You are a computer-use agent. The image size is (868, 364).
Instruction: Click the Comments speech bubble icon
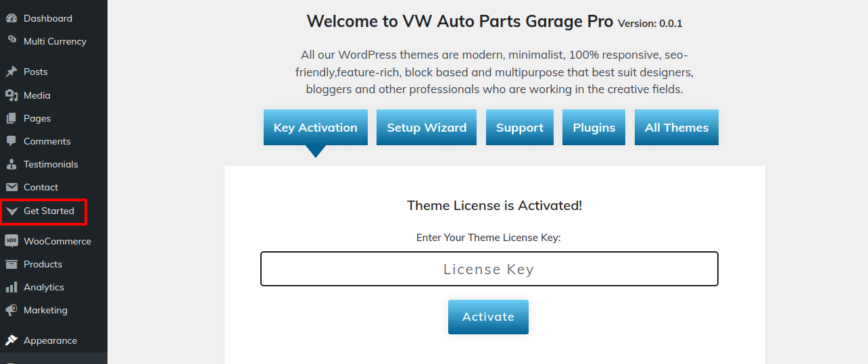[11, 141]
